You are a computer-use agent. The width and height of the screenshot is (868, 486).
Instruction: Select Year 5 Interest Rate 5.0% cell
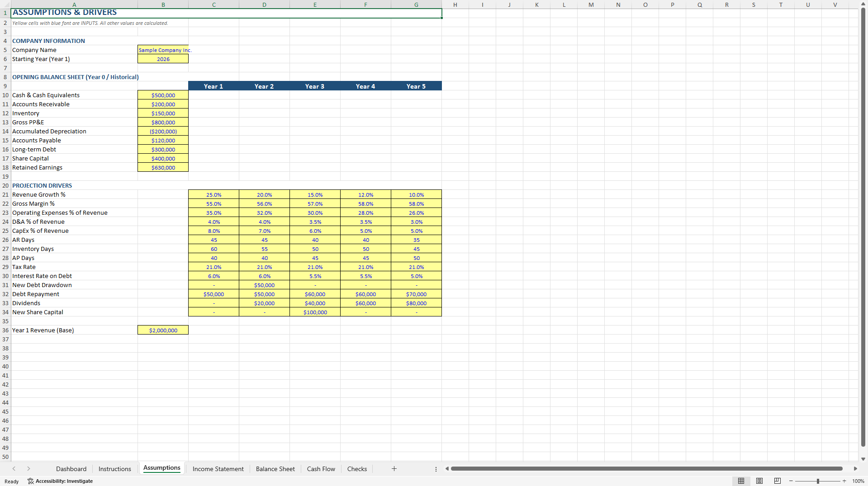417,276
